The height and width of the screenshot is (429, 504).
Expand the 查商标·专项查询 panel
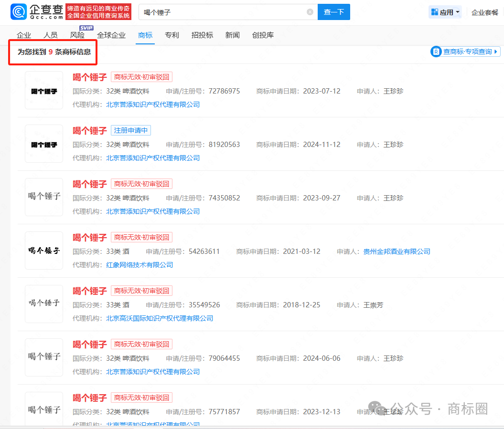(x=465, y=52)
